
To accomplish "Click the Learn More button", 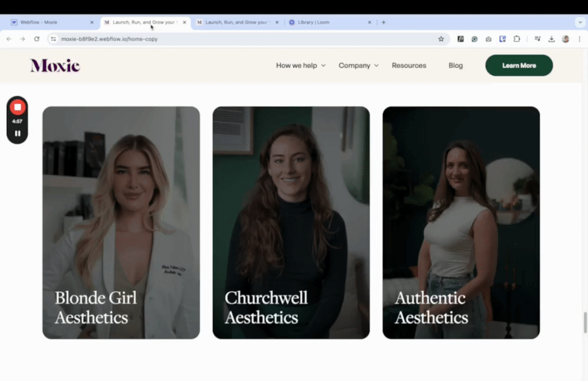I will [519, 65].
